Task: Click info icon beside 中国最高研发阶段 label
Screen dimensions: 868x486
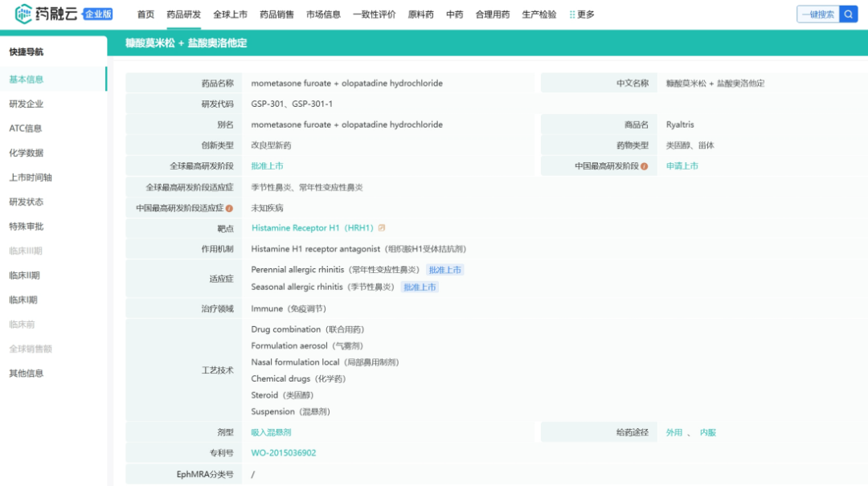Action: [x=644, y=166]
